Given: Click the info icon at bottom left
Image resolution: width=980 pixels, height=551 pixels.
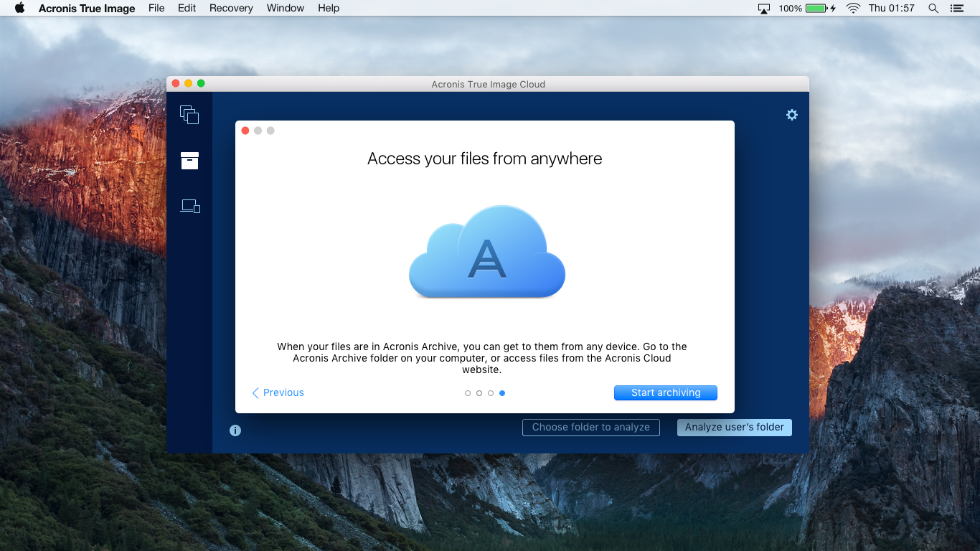Looking at the screenshot, I should tap(235, 430).
